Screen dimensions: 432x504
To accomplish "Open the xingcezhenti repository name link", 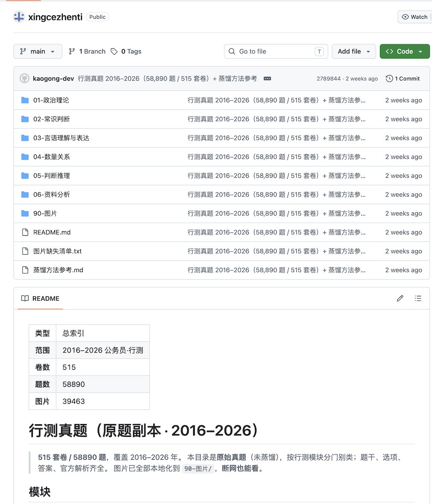I will pyautogui.click(x=55, y=17).
